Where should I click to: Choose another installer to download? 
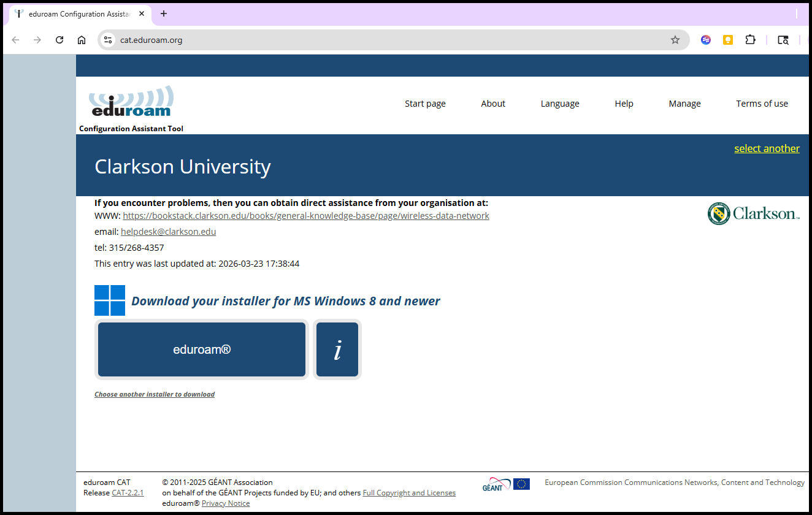155,394
